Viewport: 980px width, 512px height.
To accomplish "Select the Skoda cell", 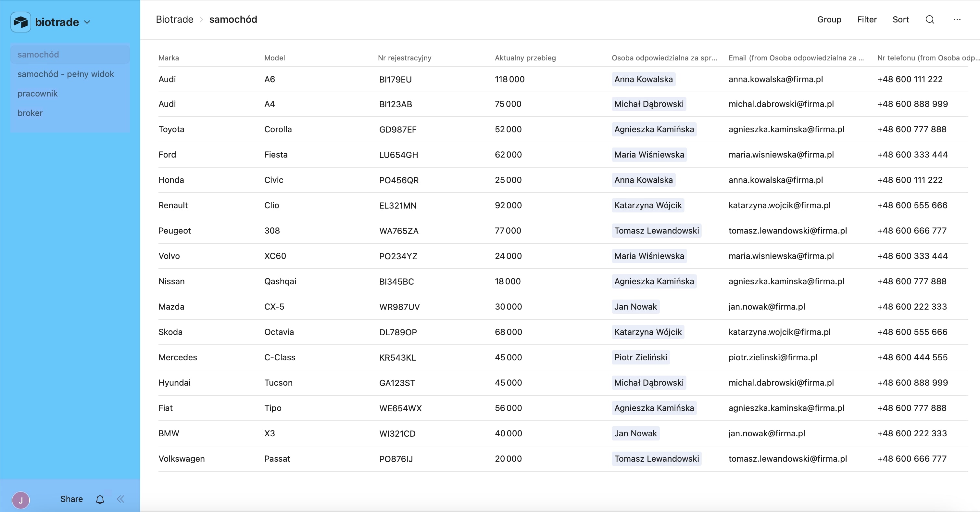I will (170, 332).
